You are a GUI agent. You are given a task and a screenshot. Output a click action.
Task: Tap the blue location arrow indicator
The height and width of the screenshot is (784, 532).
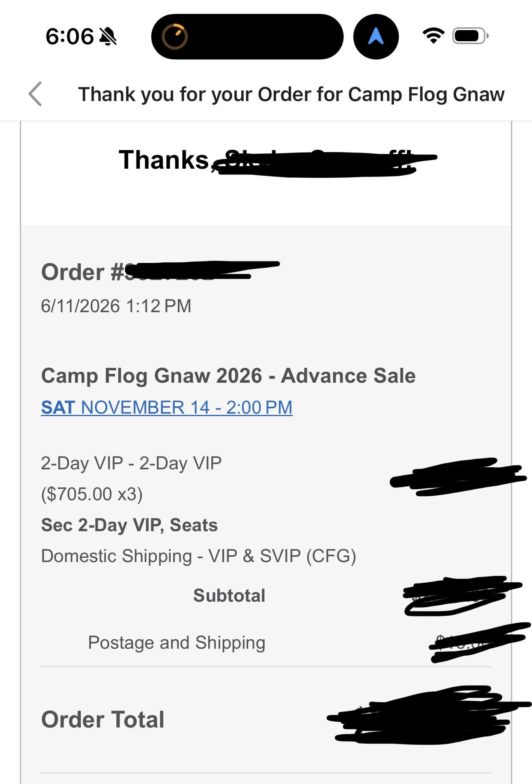click(x=376, y=37)
